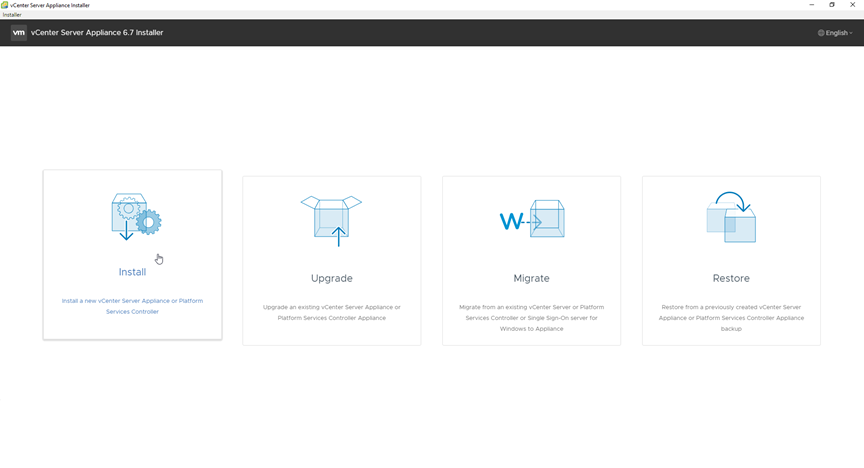Select the Restore heading
This screenshot has height=468, width=864.
pos(731,278)
